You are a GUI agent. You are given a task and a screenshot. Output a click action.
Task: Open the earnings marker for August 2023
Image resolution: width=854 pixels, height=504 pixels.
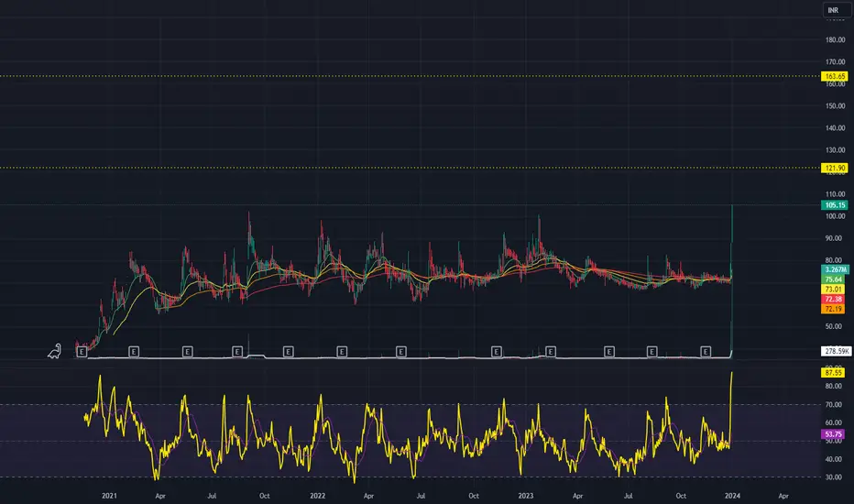[651, 352]
